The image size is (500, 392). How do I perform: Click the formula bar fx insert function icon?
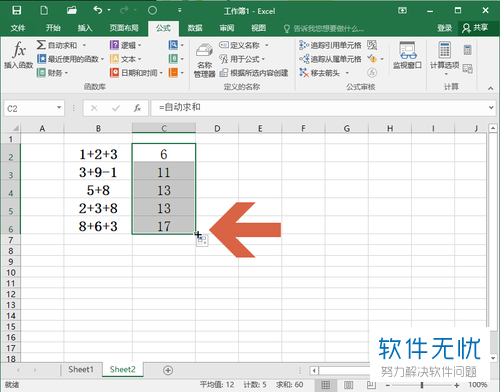click(137, 108)
